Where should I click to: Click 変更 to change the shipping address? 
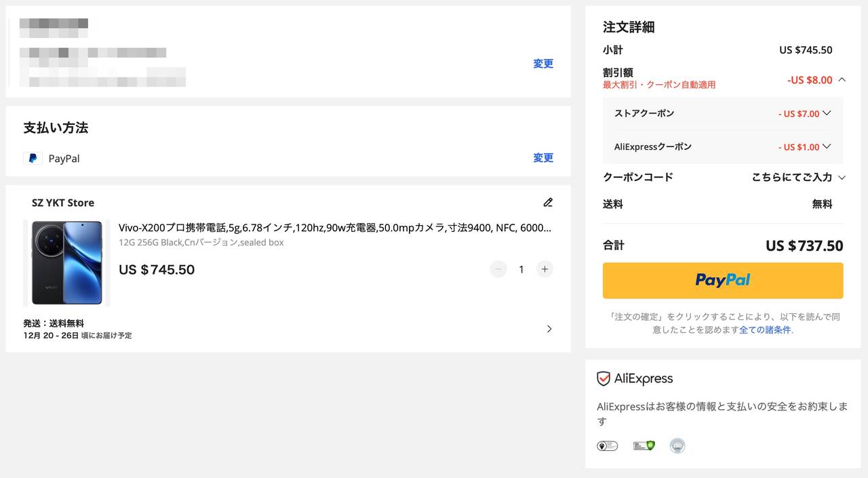tap(543, 64)
